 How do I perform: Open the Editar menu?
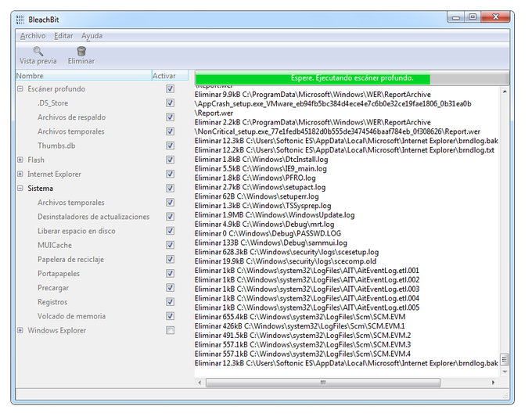coord(63,36)
